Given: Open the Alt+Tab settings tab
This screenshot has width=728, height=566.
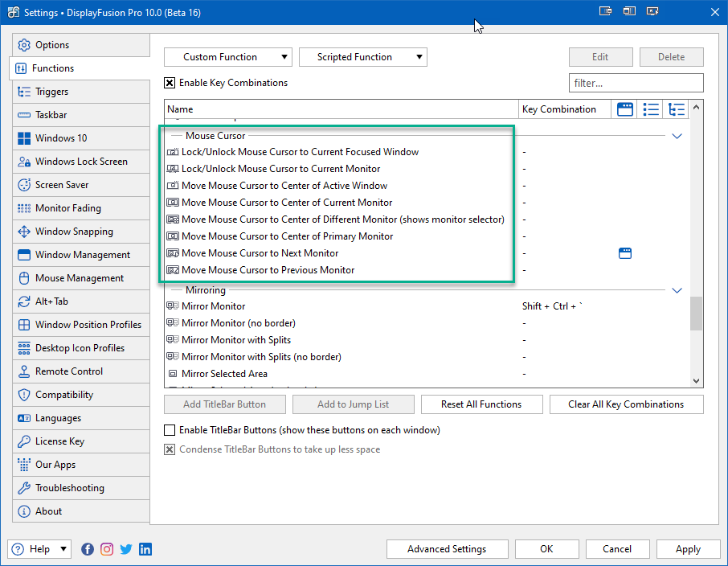Looking at the screenshot, I should pos(81,301).
